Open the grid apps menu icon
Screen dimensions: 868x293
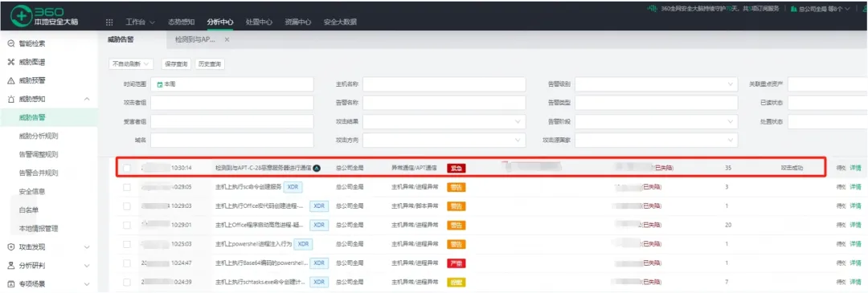pyautogui.click(x=109, y=22)
